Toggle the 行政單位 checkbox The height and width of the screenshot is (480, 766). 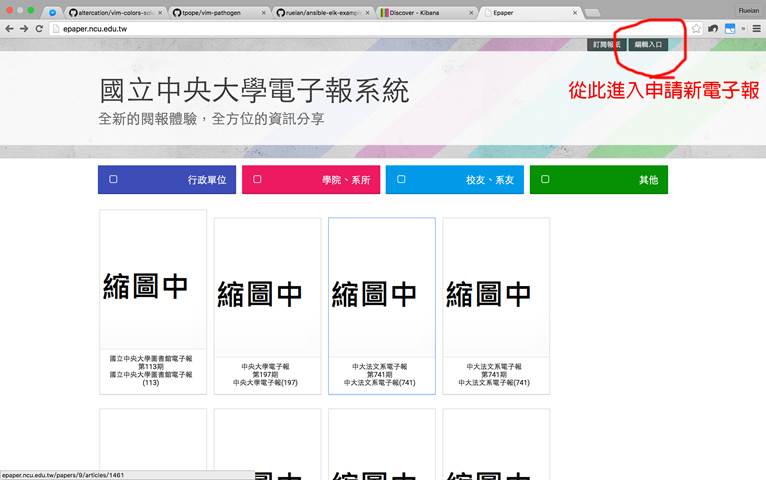pyautogui.click(x=113, y=180)
